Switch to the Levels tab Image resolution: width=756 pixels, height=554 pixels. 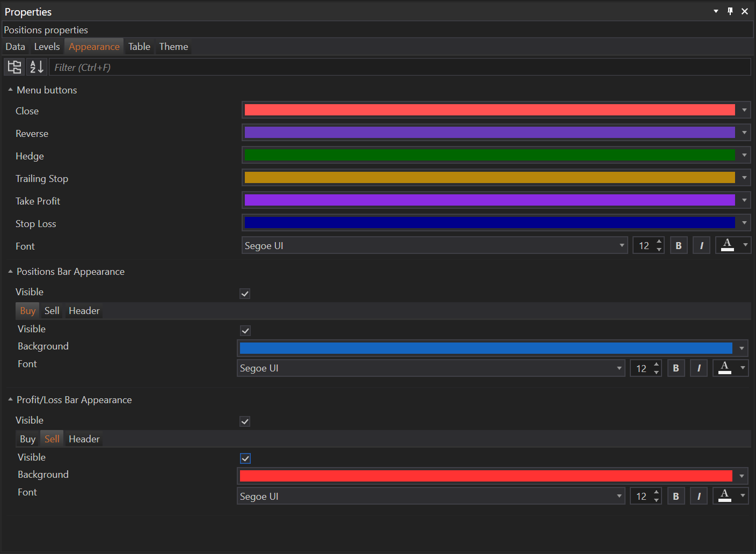(x=47, y=47)
